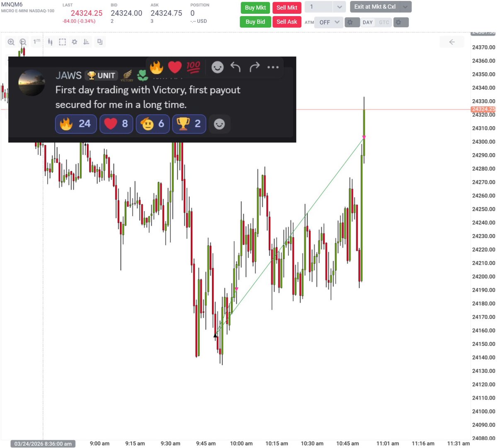Click Sell Ask button
The width and height of the screenshot is (497, 448).
pos(287,22)
